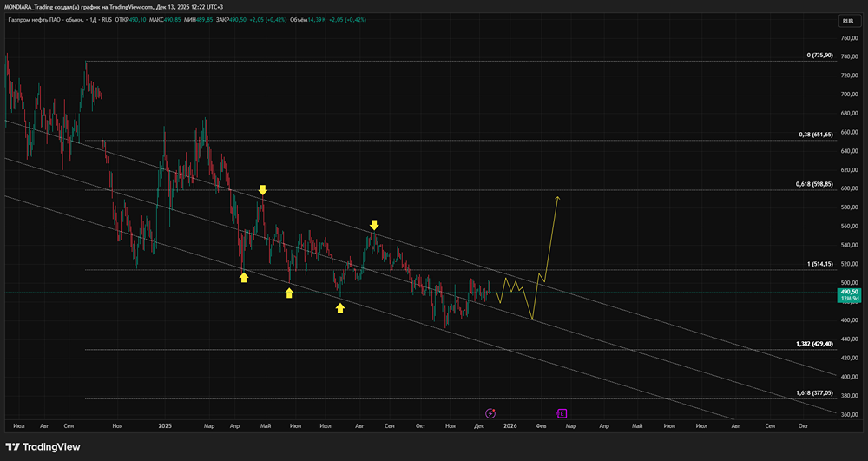Click the purple earnings 'E' marker
This screenshot has width=868, height=461.
pos(562,414)
